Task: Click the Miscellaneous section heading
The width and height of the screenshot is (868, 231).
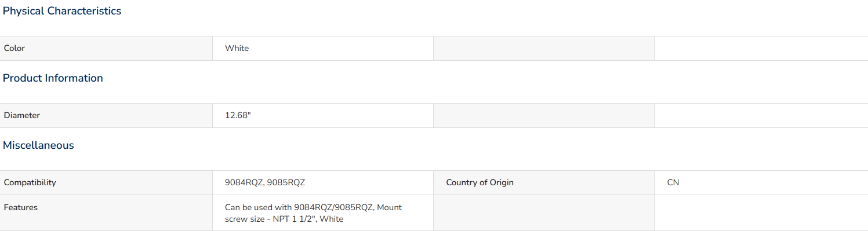Action: tap(38, 145)
